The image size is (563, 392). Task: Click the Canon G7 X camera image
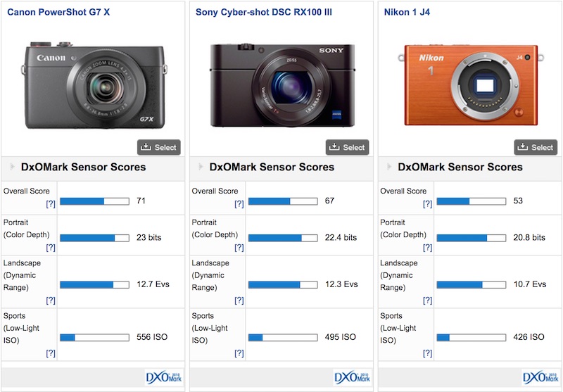tap(95, 85)
